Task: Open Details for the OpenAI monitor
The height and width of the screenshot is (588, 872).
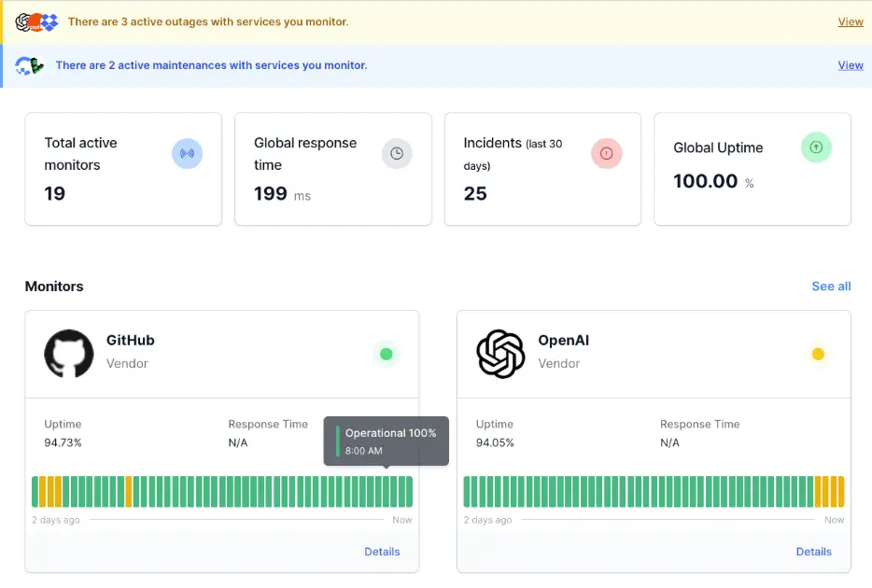Action: pos(814,552)
